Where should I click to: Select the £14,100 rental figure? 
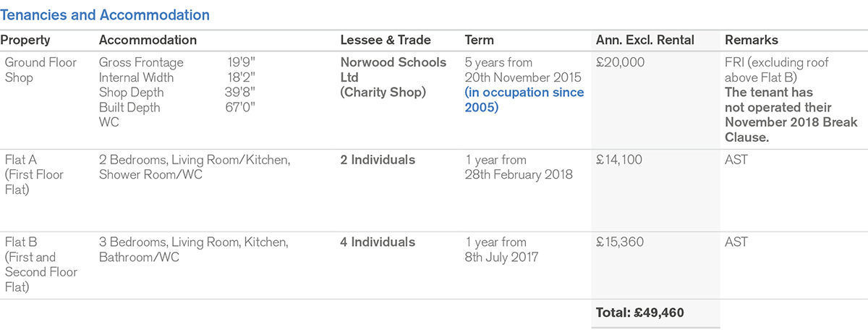(x=619, y=160)
